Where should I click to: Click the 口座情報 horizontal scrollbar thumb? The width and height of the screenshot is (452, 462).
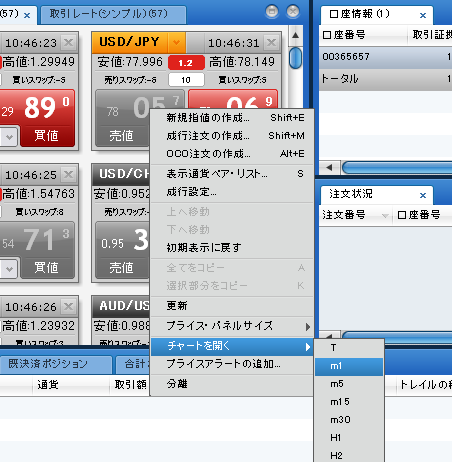[x=397, y=167]
